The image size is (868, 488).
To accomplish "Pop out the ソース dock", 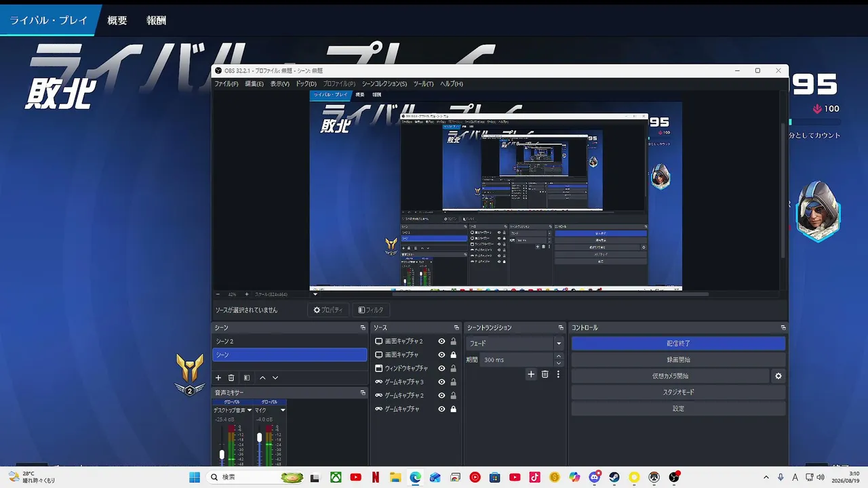I will [x=458, y=328].
